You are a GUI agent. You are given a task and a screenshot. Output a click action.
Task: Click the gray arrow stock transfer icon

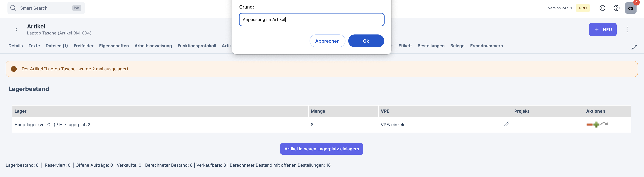[604, 124]
